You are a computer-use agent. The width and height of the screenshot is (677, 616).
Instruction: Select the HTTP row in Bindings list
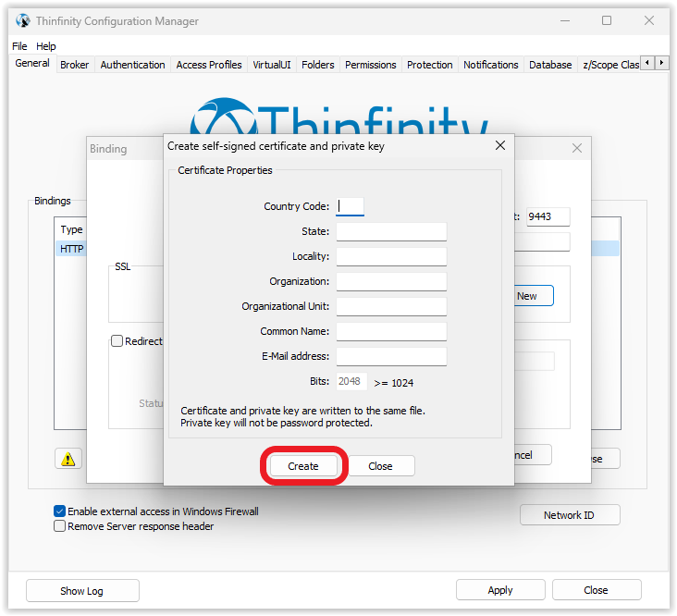tap(71, 249)
